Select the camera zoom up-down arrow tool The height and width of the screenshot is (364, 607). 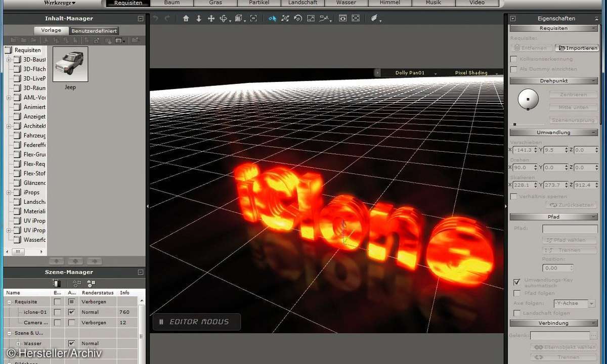[x=198, y=18]
